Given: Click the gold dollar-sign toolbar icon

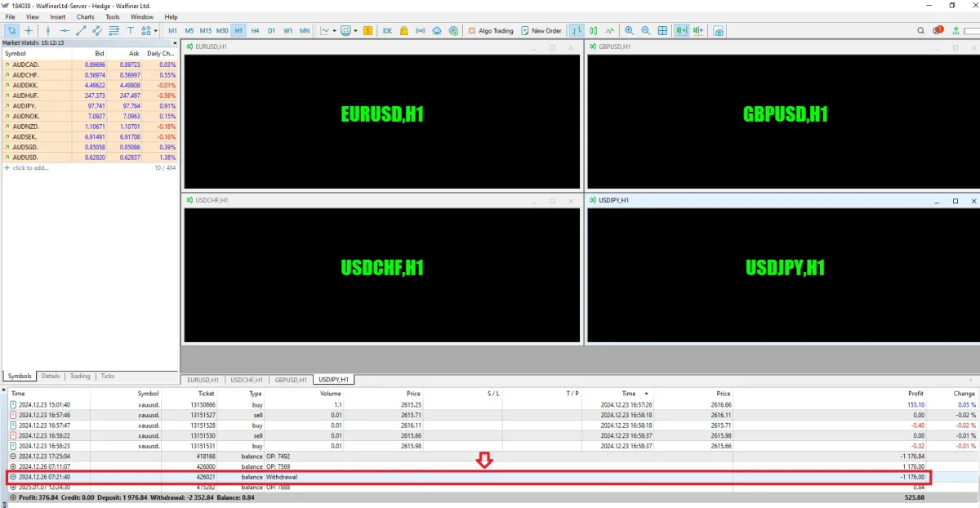Looking at the screenshot, I should (x=367, y=30).
